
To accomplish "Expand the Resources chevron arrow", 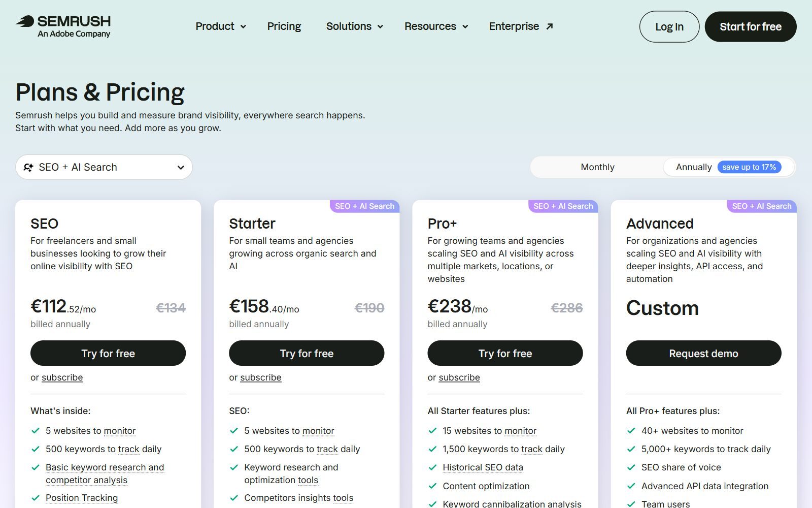I will [x=465, y=27].
